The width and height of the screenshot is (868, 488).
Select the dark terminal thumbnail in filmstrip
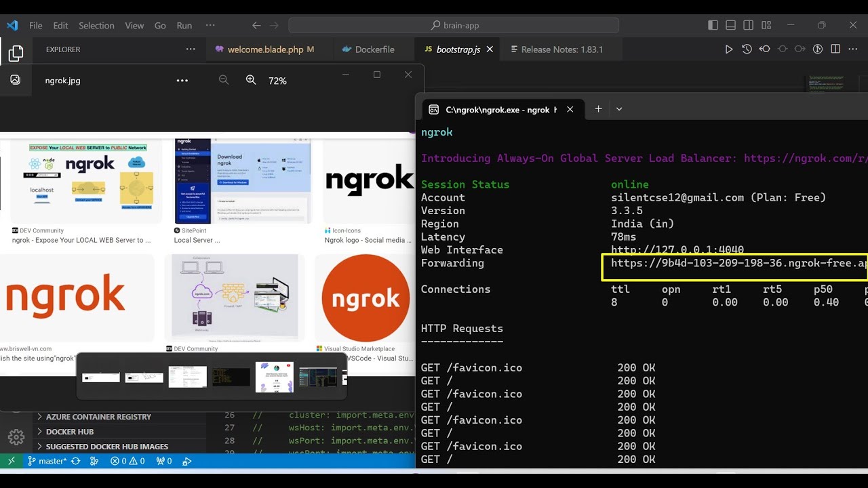click(231, 377)
